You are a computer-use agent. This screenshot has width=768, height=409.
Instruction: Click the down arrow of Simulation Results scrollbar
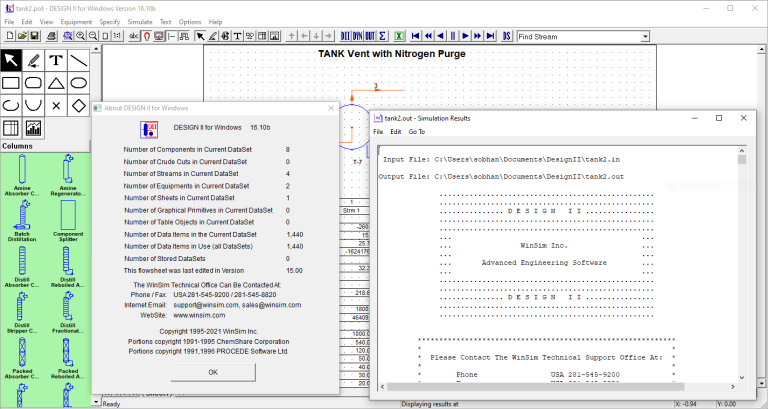742,378
